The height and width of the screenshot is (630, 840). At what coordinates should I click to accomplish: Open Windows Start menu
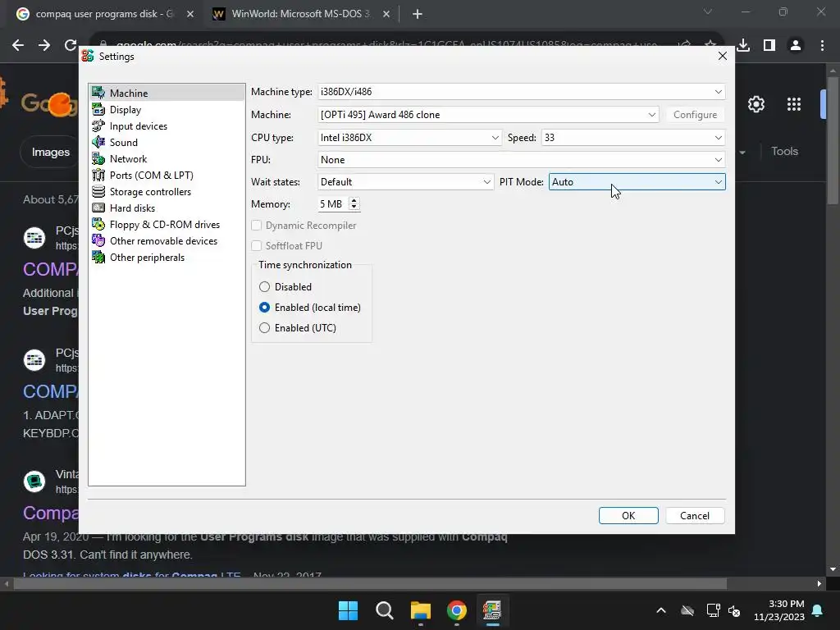pos(348,610)
